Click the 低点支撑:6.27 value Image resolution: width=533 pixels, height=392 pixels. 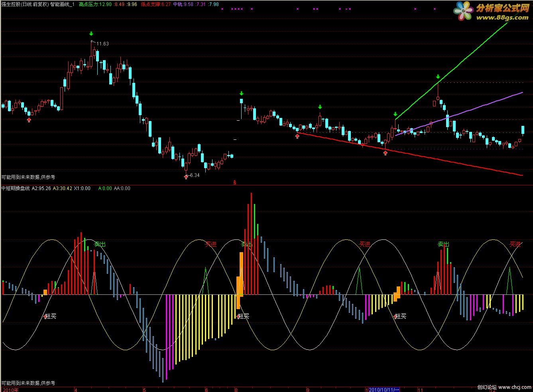tap(156, 4)
